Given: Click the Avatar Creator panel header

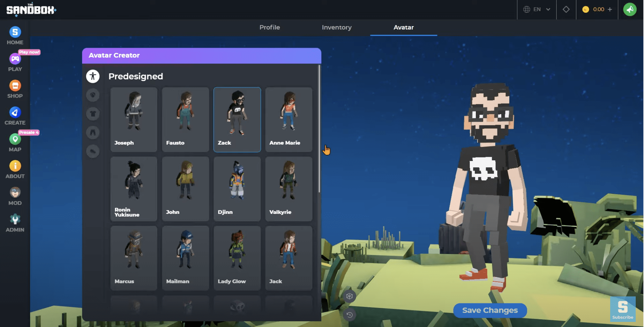Looking at the screenshot, I should (202, 55).
